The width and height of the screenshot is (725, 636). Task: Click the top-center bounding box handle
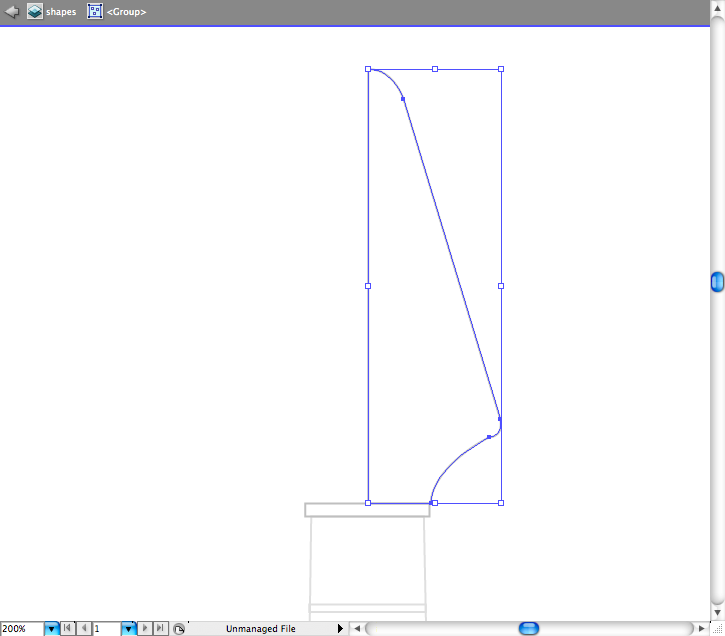click(434, 69)
